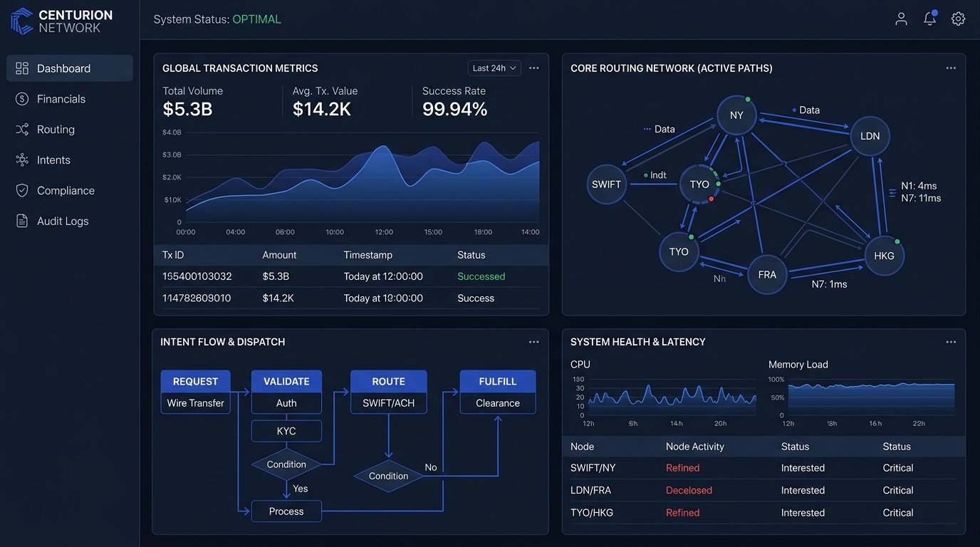The image size is (980, 547).
Task: Click the VALIDATE Auth flow block
Action: click(x=286, y=392)
